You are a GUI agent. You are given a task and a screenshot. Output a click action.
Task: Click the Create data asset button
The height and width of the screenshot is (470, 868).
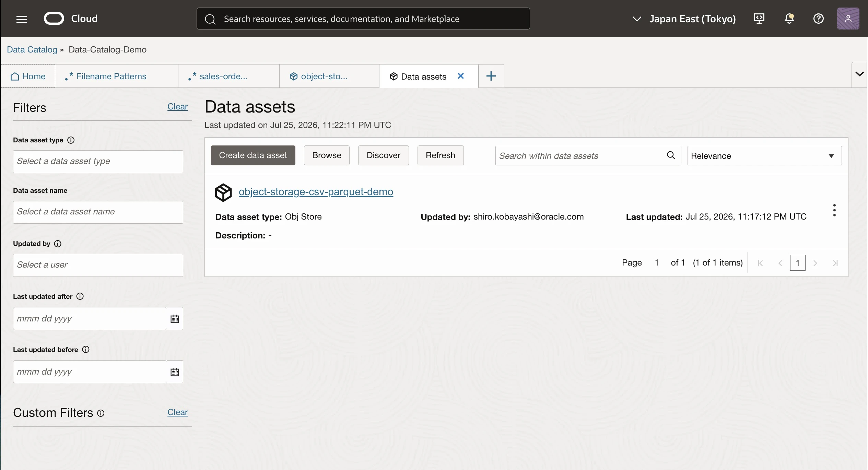(x=253, y=155)
